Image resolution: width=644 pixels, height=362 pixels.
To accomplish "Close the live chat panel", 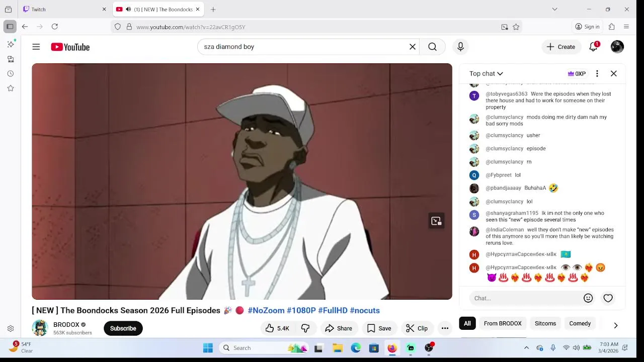I will (614, 73).
